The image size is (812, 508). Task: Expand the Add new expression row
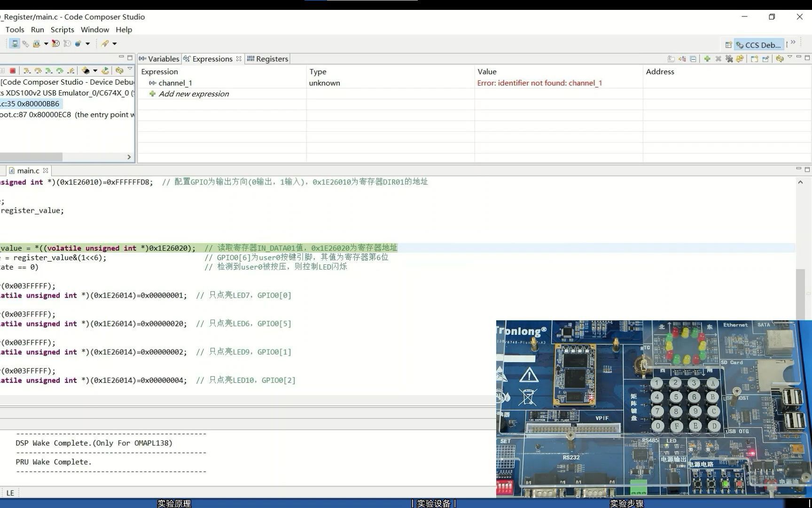pyautogui.click(x=194, y=94)
